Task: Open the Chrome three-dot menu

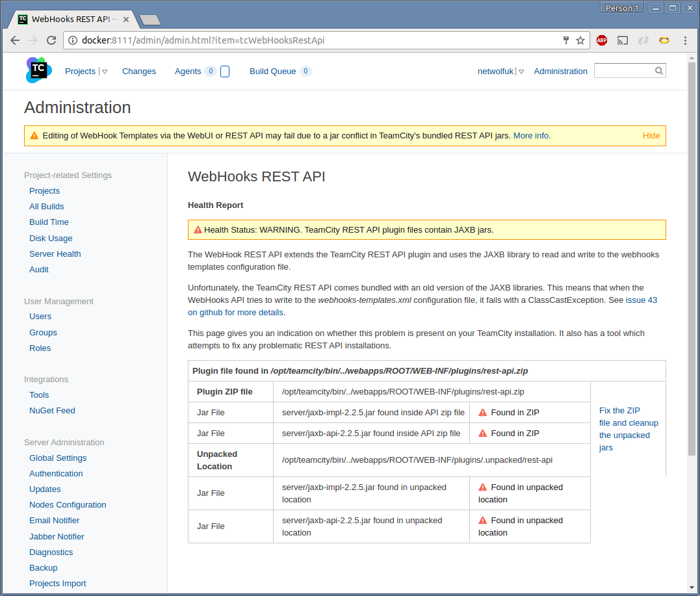Action: (685, 41)
